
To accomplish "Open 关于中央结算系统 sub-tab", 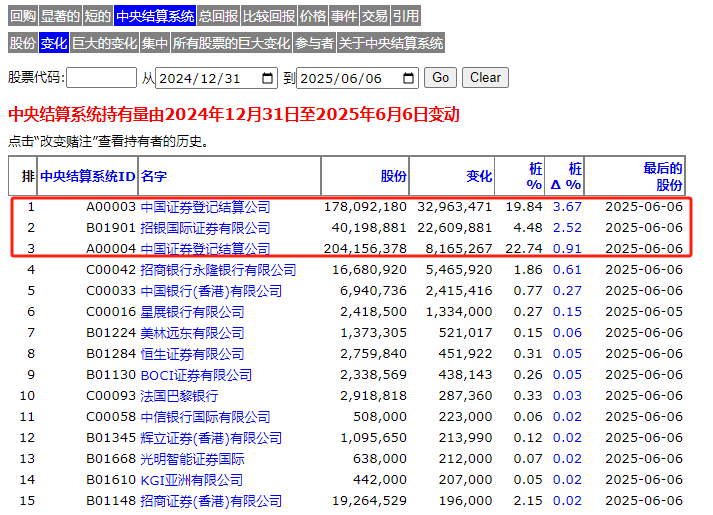I will pyautogui.click(x=391, y=43).
